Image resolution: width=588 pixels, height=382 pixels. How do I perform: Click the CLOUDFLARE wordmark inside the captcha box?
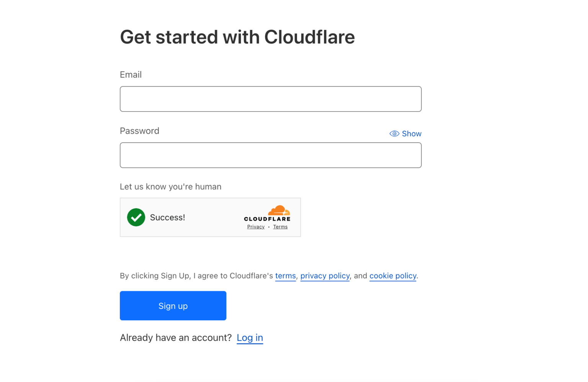(x=267, y=219)
